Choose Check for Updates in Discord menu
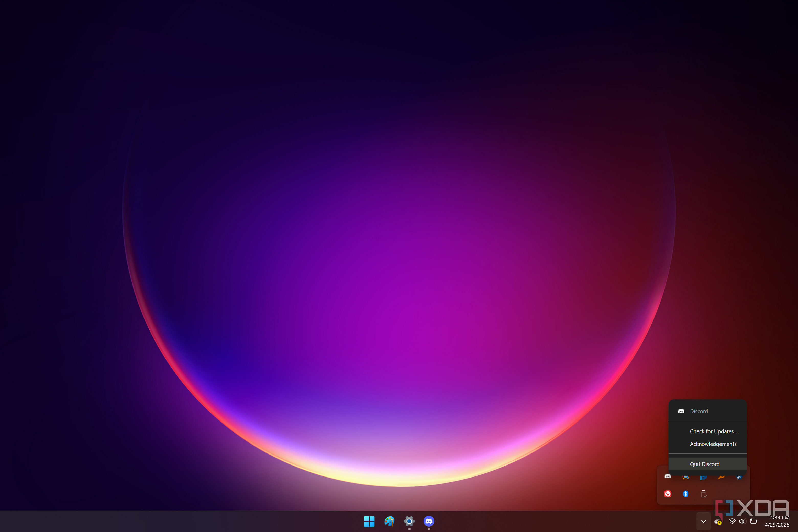Screen dimensions: 798x532 [x=707, y=431]
